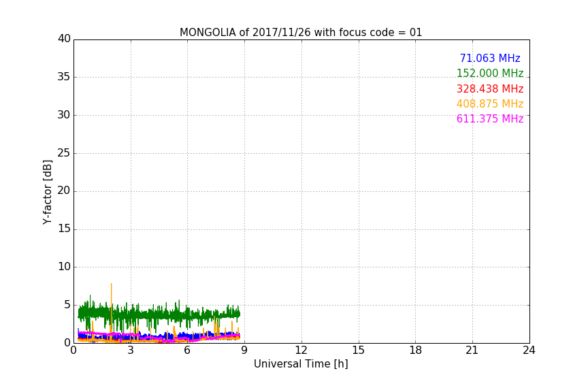This screenshot has width=588, height=392.
Task: Click the y-axis tick label 30
Action: click(64, 115)
